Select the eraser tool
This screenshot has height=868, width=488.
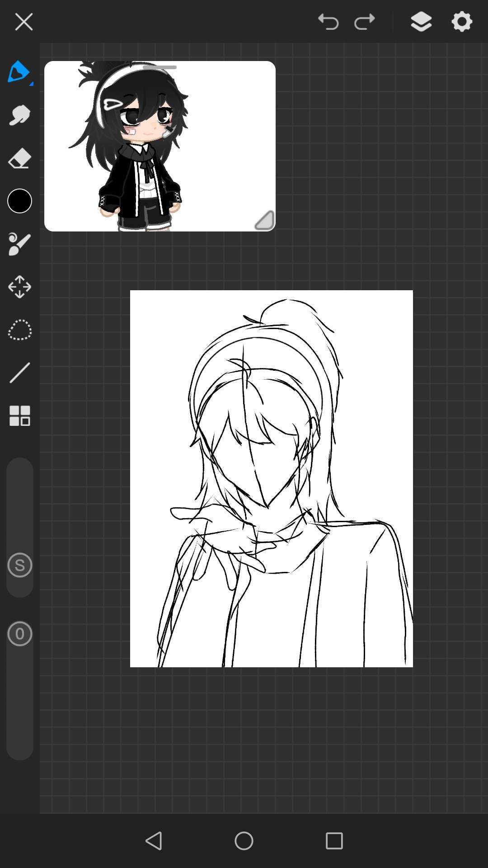click(x=19, y=158)
